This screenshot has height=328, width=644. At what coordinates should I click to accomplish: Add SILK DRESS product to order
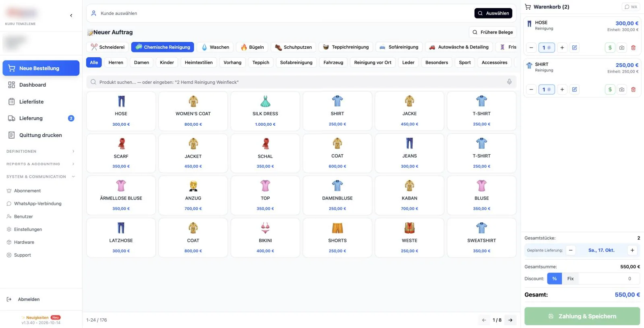(265, 111)
